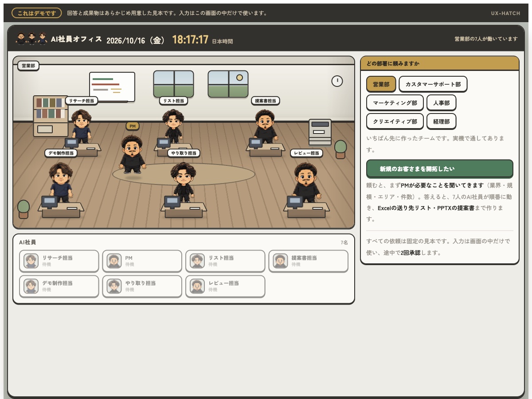Click the avatar on the リサーチ担当 card
Viewport: 532px width, 399px height.
pos(31,261)
